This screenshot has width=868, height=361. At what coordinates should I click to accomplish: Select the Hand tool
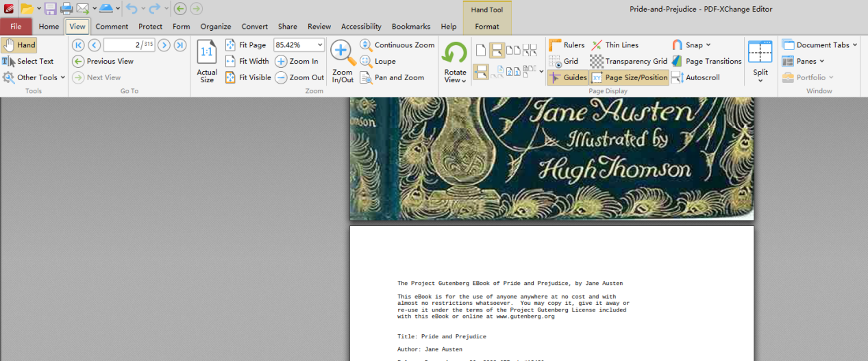click(19, 45)
